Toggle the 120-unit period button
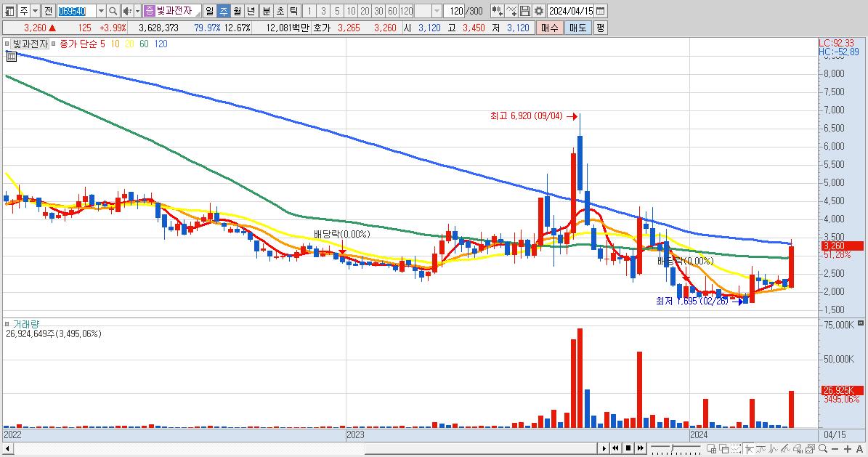 click(406, 10)
